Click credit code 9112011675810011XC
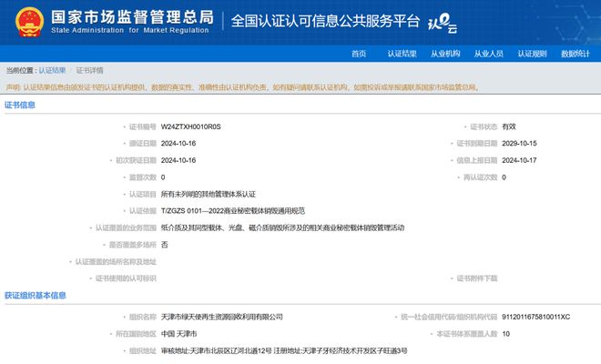This screenshot has height=364, width=601. (536, 317)
